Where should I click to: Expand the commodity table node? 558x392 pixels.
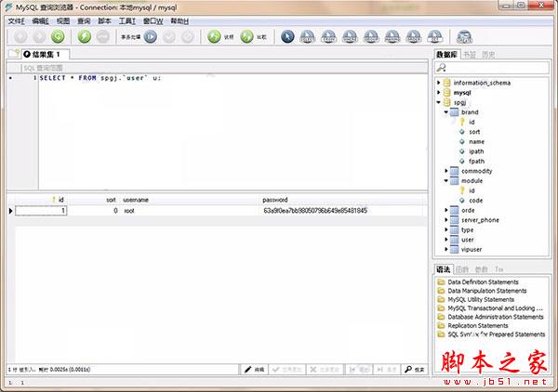[446, 171]
